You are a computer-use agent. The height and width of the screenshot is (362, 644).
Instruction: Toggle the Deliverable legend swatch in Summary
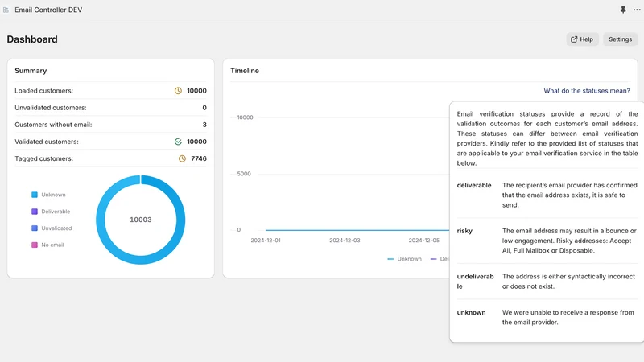click(35, 212)
